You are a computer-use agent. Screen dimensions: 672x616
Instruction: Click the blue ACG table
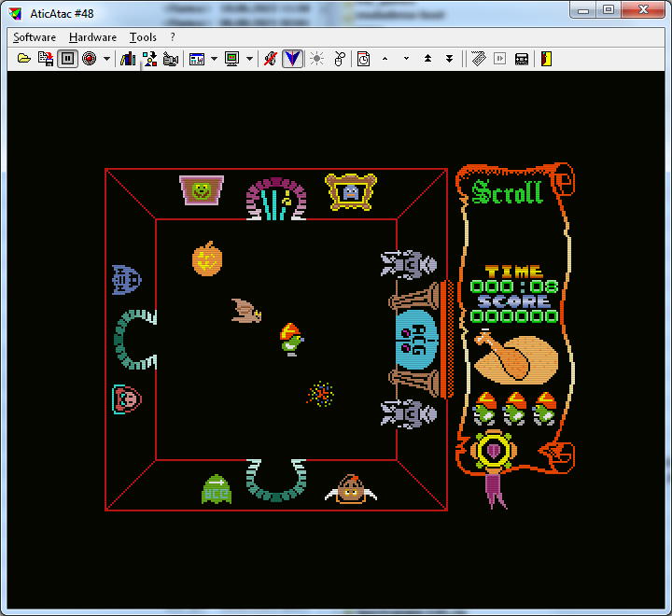tap(416, 340)
